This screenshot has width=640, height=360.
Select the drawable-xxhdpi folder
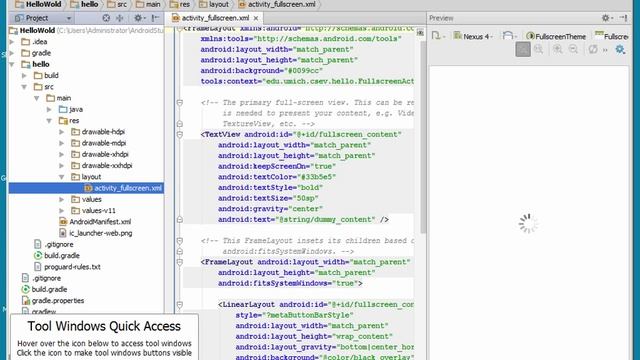[102, 166]
